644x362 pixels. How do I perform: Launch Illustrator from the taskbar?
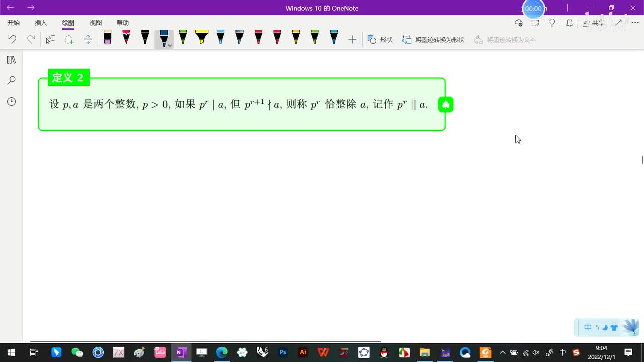click(303, 352)
